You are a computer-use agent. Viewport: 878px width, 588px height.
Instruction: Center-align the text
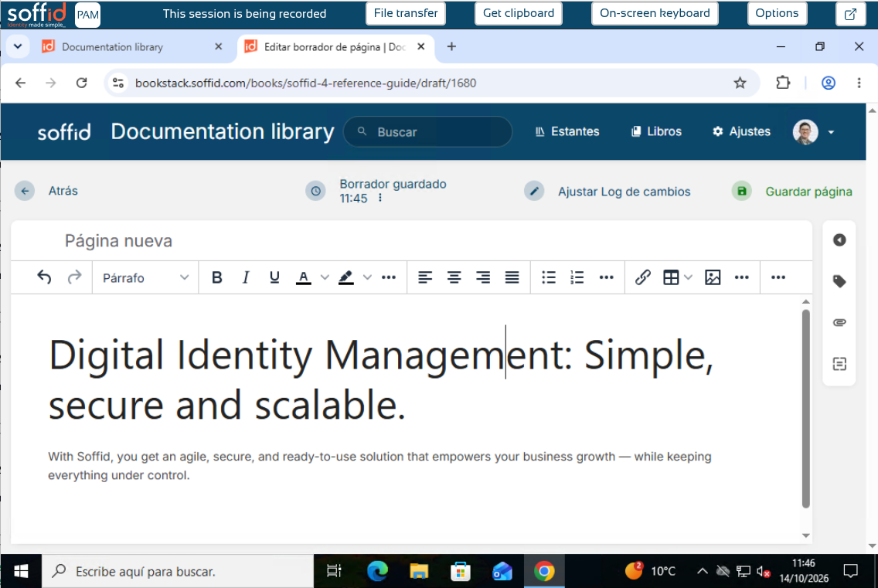pos(454,277)
